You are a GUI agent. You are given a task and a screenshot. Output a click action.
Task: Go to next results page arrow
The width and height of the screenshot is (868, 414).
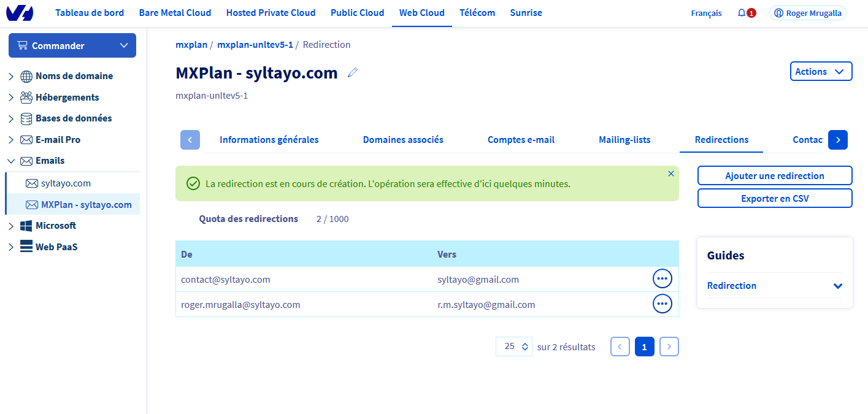point(669,347)
